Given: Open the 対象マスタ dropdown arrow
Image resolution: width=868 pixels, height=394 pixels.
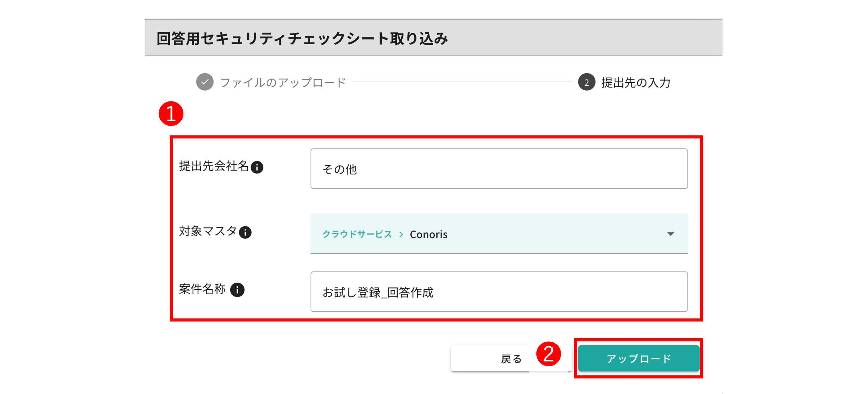Looking at the screenshot, I should (x=671, y=234).
